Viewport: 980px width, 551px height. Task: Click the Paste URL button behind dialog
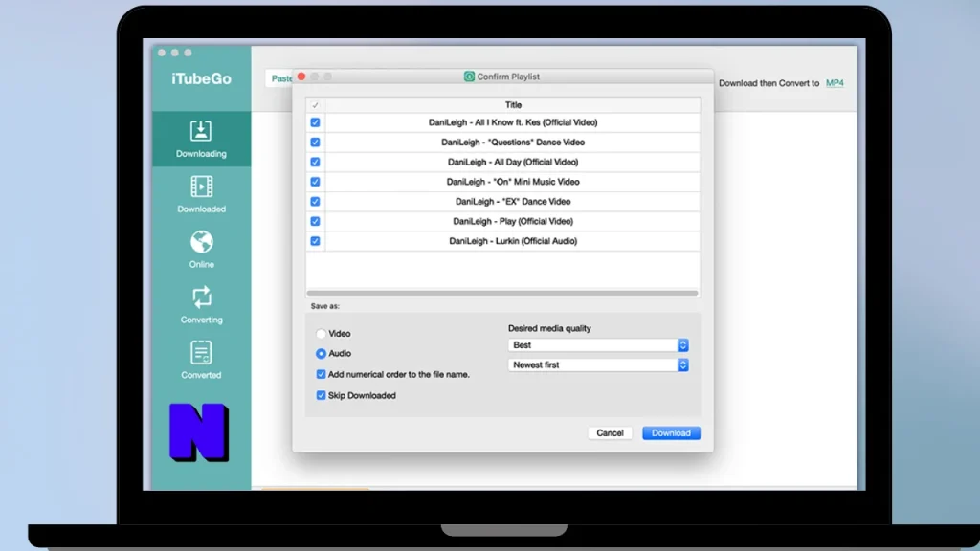[x=279, y=78]
